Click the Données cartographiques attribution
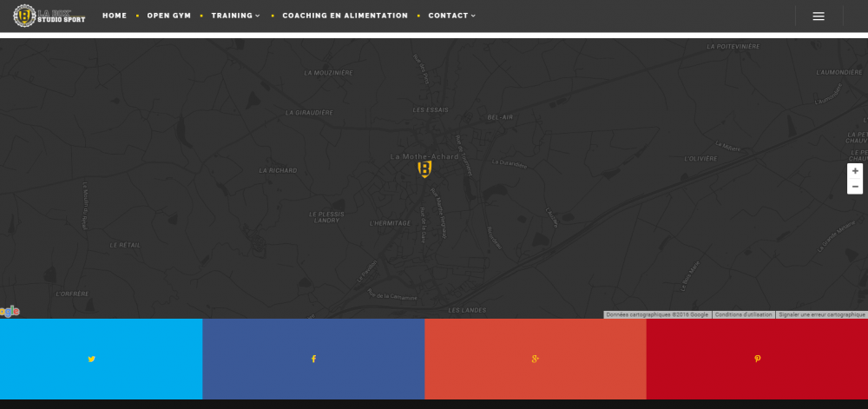868x409 pixels. point(657,314)
